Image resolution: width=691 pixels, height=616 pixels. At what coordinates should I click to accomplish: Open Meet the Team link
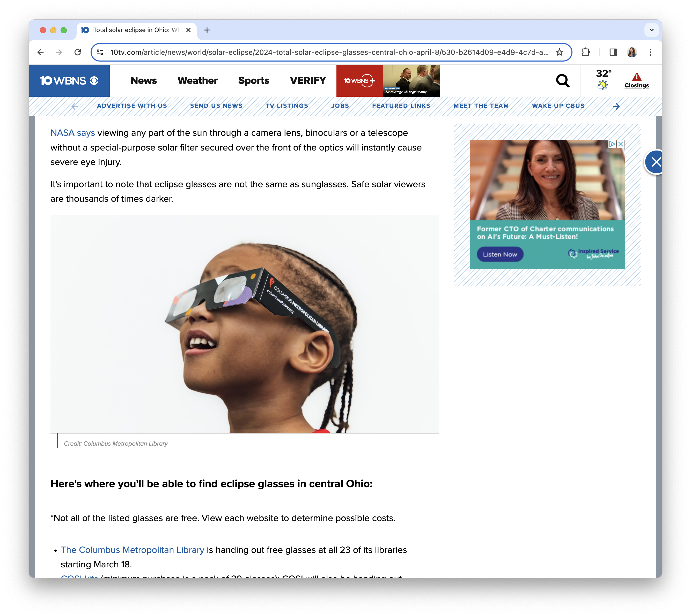pos(481,106)
